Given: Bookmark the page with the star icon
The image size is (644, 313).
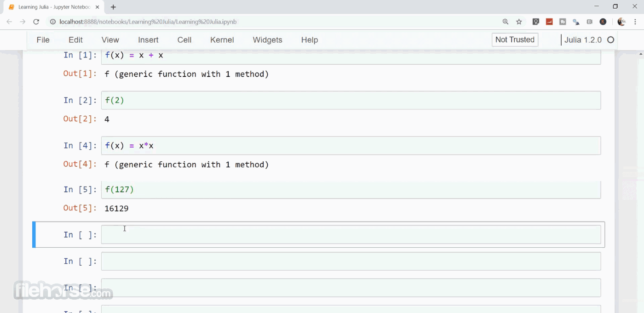Looking at the screenshot, I should click(519, 22).
